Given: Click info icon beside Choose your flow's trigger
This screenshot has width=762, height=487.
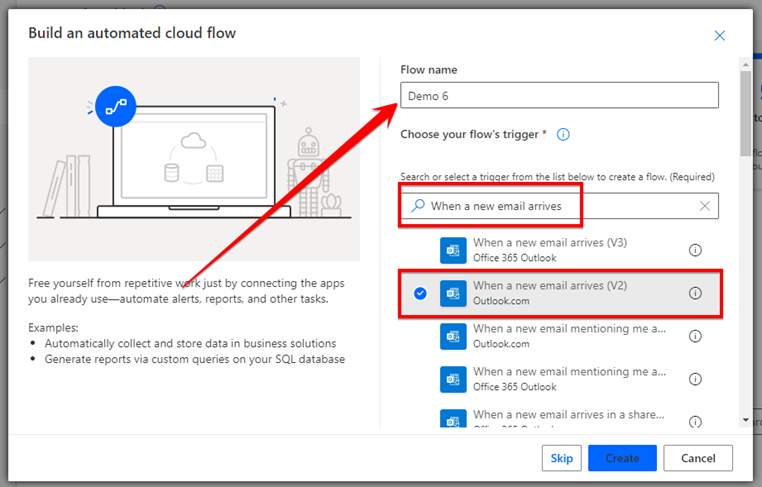Looking at the screenshot, I should [563, 134].
